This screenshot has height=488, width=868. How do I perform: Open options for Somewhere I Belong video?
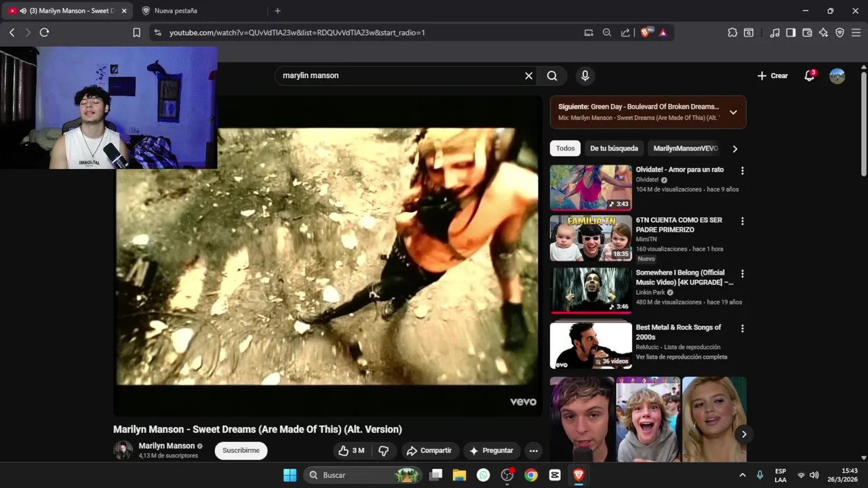pyautogui.click(x=742, y=274)
